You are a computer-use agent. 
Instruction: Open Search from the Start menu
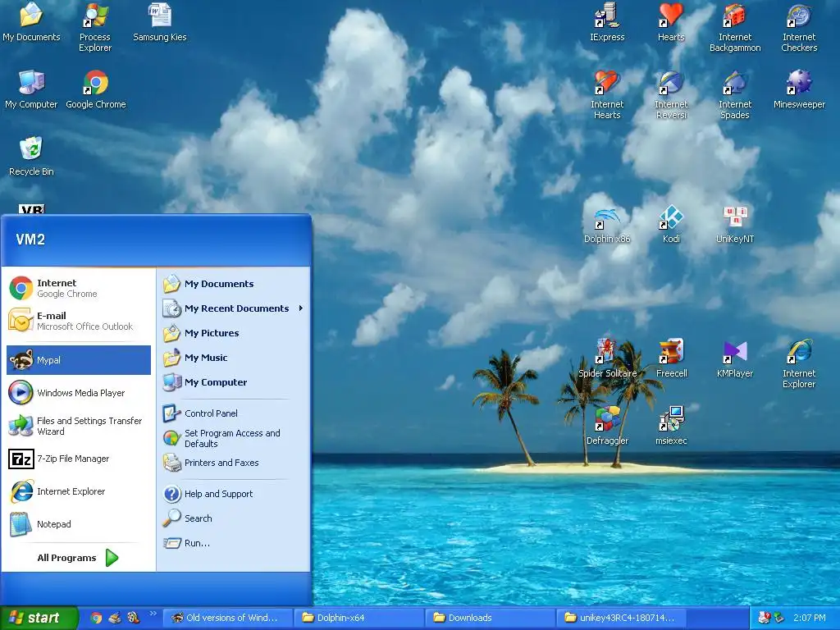point(234,518)
